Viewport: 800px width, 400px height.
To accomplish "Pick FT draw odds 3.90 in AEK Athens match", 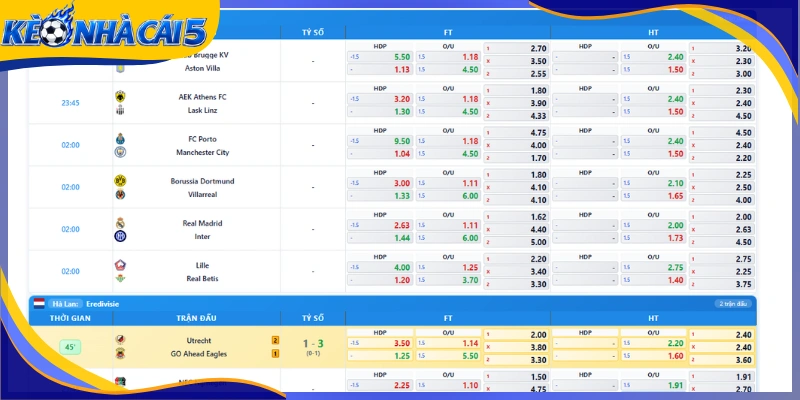I will pyautogui.click(x=516, y=103).
